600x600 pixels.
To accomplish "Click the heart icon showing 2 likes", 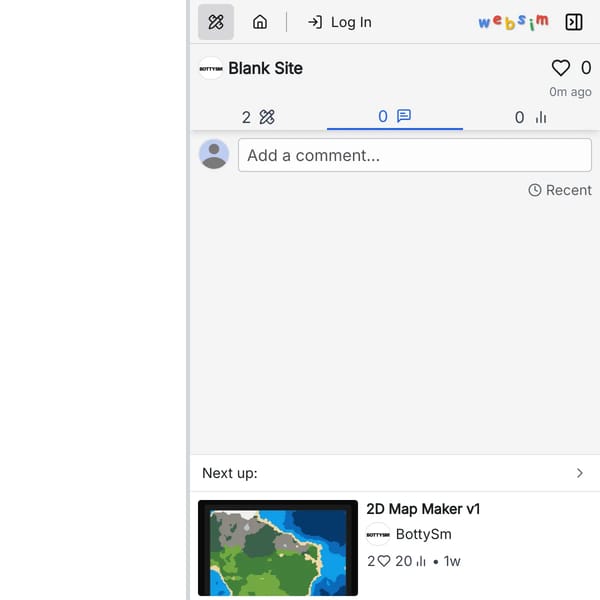I will 384,561.
